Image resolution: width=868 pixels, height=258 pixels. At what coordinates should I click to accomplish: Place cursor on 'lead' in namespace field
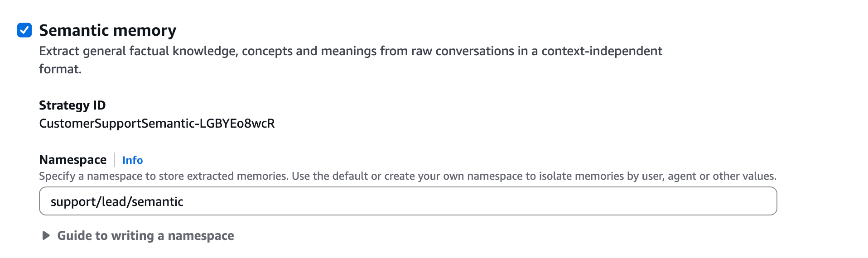[114, 202]
